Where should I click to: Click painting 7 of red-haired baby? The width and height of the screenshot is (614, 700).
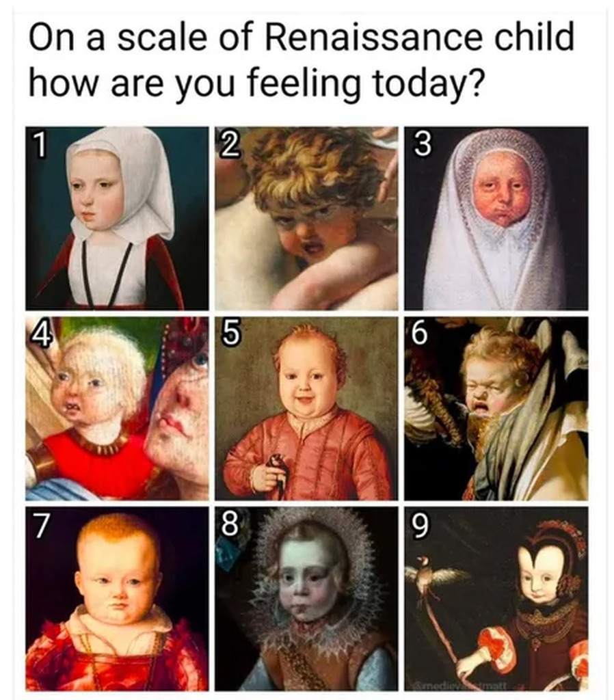(x=117, y=599)
